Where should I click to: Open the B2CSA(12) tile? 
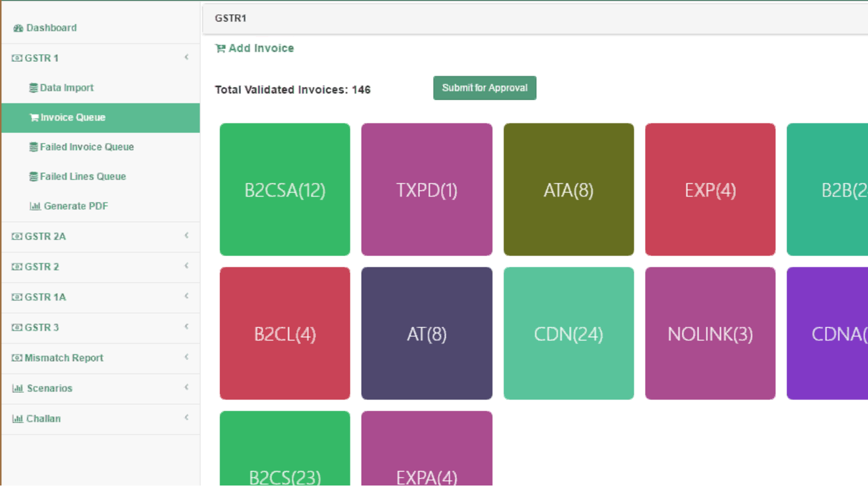(x=285, y=190)
